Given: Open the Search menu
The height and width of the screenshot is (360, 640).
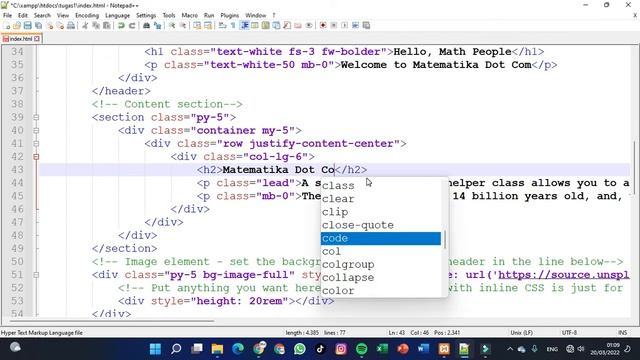Looking at the screenshot, I should click(42, 16).
